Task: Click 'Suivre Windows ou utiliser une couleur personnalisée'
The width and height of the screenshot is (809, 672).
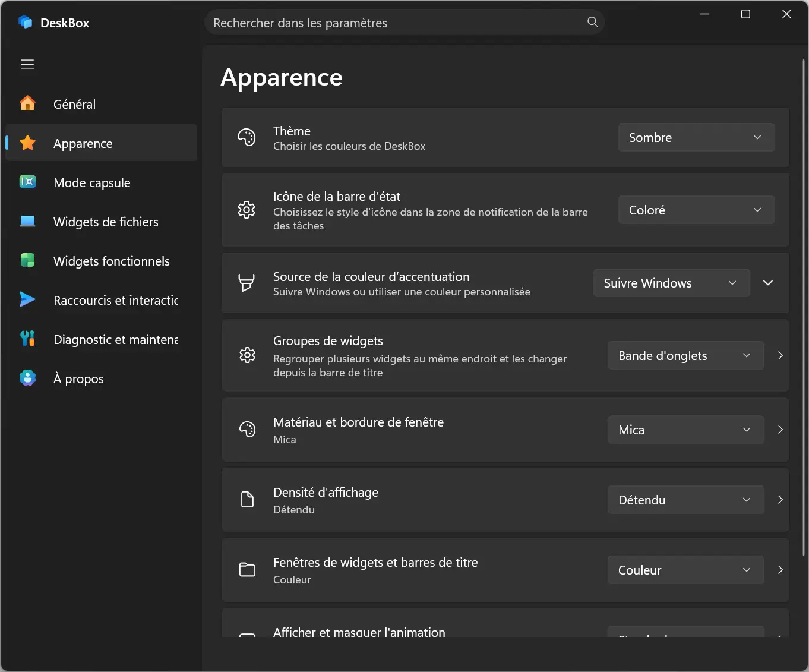Action: tap(402, 292)
